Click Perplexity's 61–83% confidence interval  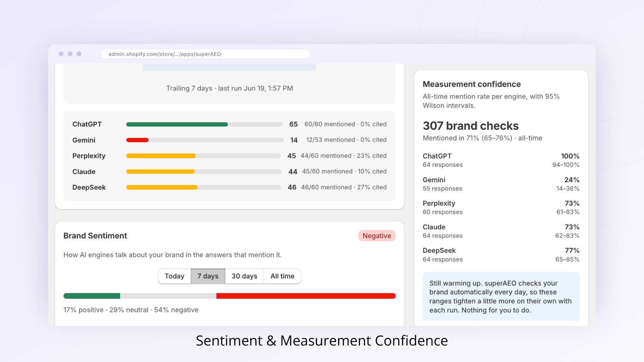tap(568, 212)
